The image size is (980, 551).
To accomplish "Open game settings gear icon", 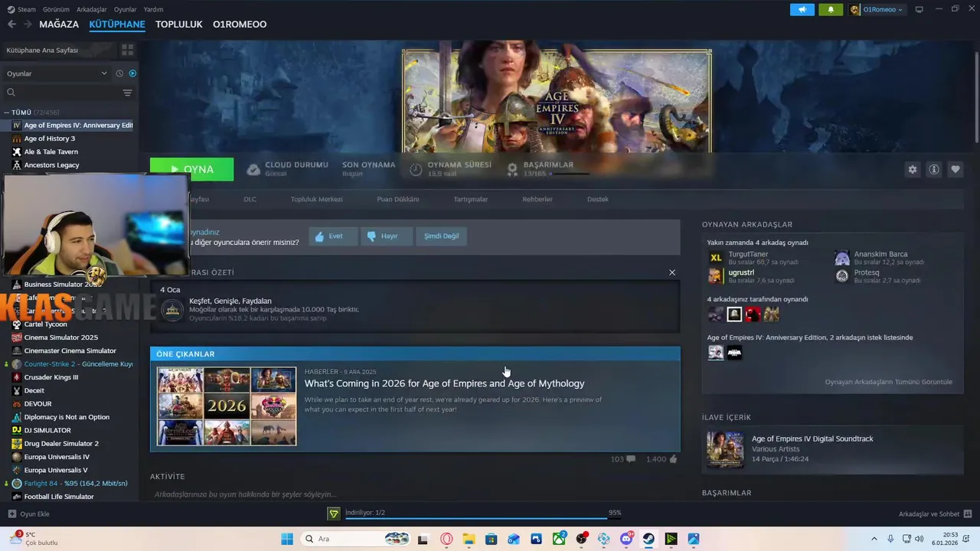I will click(x=912, y=170).
